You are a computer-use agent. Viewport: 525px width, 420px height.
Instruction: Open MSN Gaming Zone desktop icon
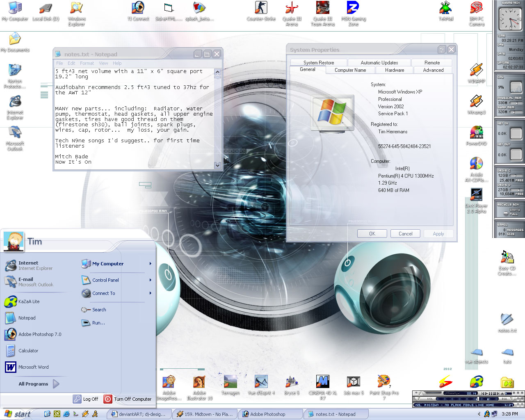[x=354, y=14]
